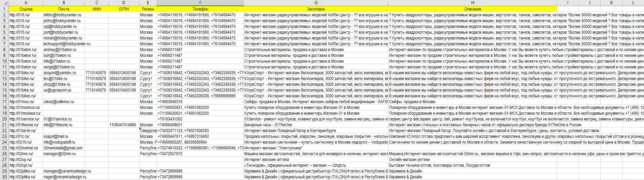Select cell info@01theone.ru
Viewport: 644px width, 180px height.
(x=63, y=125)
